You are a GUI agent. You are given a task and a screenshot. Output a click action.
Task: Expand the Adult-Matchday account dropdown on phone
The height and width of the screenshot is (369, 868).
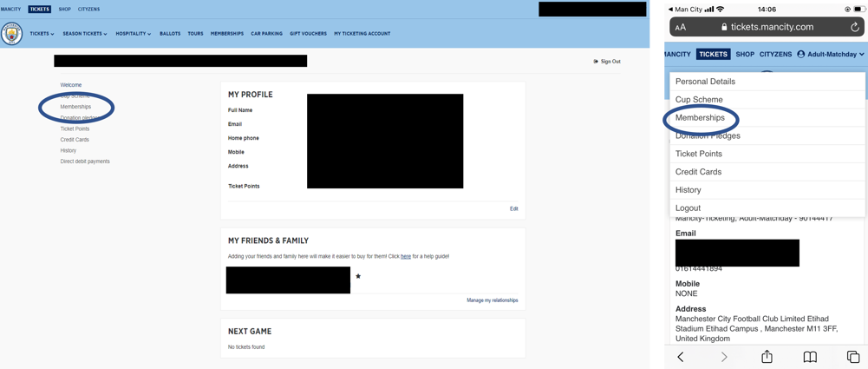point(831,55)
